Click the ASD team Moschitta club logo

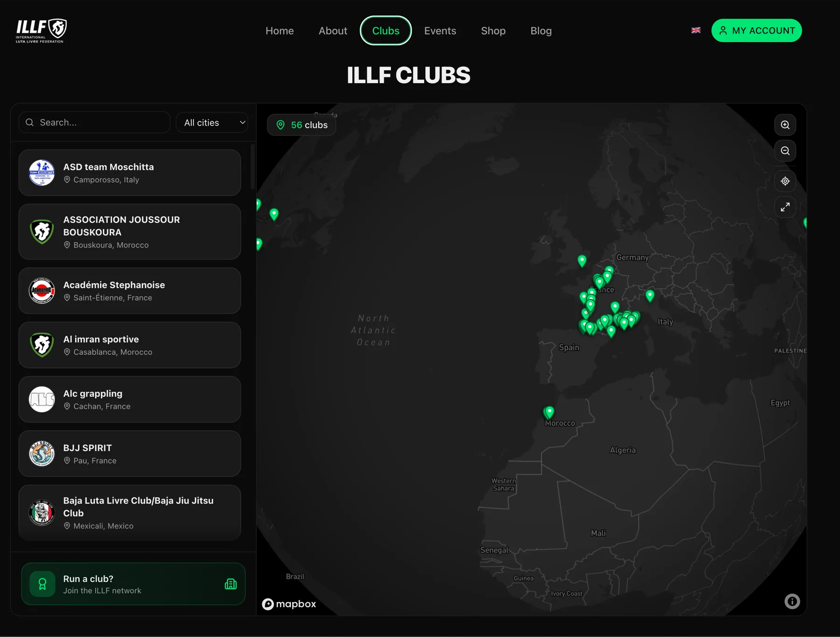point(42,173)
